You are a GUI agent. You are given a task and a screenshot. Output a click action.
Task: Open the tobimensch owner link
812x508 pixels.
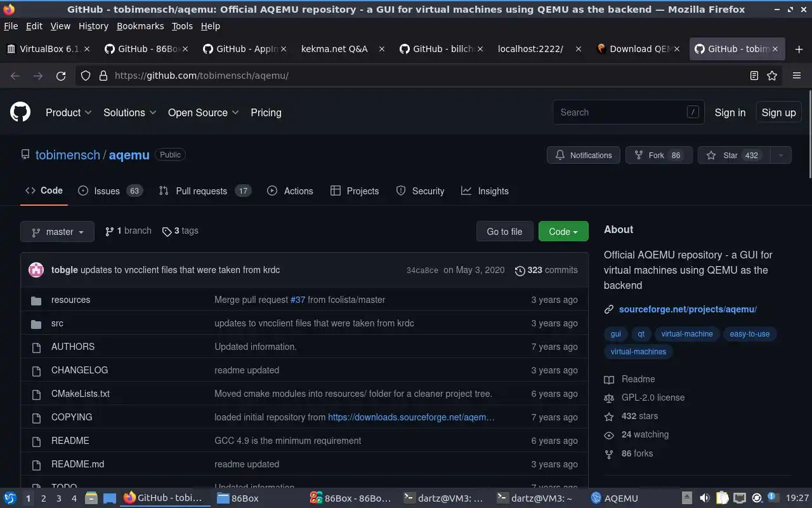68,155
